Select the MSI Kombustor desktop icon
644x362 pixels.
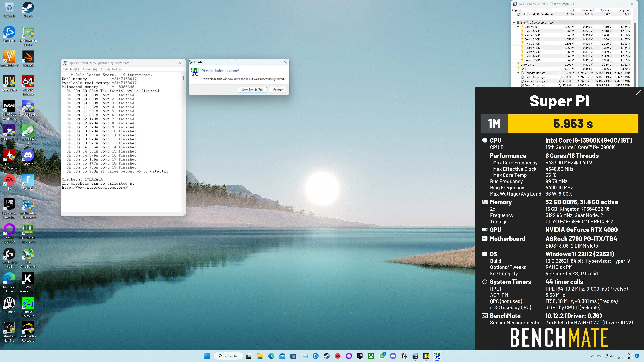(28, 282)
